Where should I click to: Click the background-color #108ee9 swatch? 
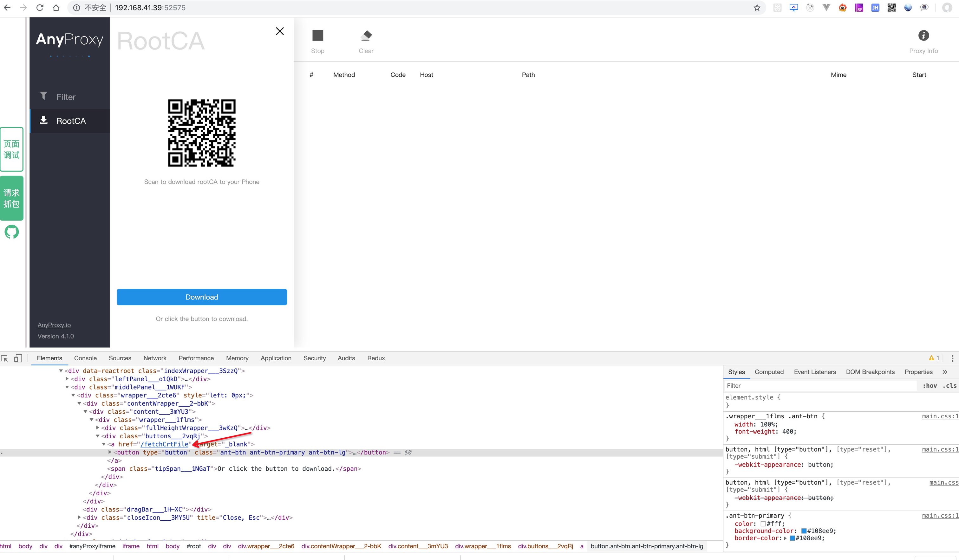tap(804, 531)
